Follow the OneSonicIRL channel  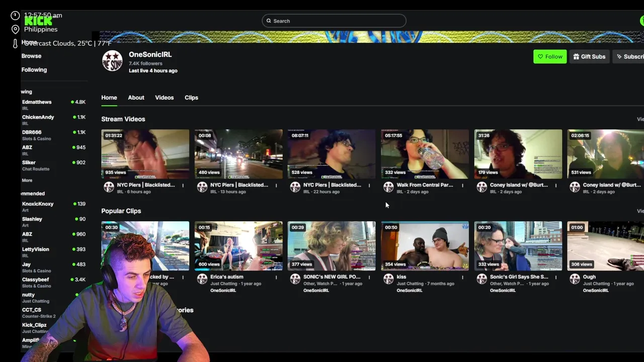click(x=550, y=57)
